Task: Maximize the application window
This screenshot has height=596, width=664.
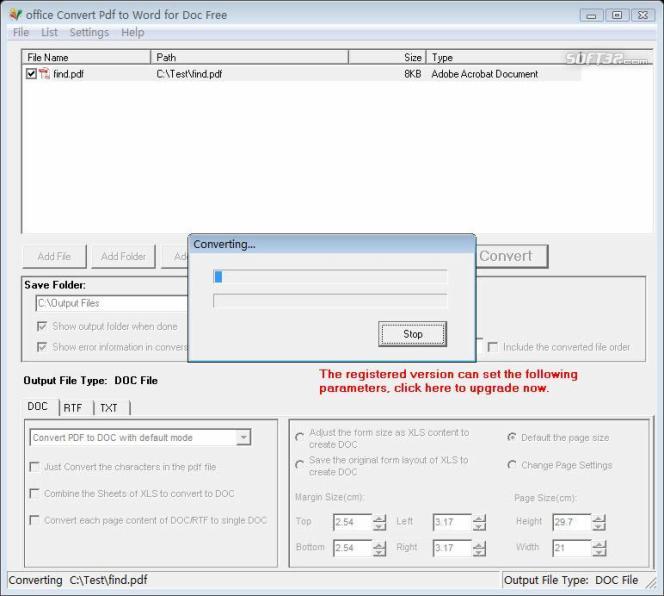Action: point(617,15)
